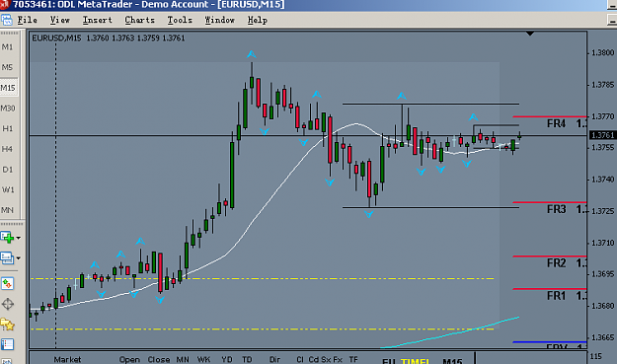Click the FR2 level label
This screenshot has height=364, width=617.
click(x=556, y=263)
